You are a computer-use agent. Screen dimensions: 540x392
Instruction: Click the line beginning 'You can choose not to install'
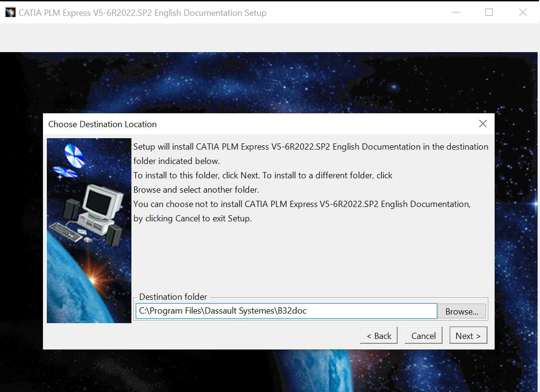[x=302, y=204]
